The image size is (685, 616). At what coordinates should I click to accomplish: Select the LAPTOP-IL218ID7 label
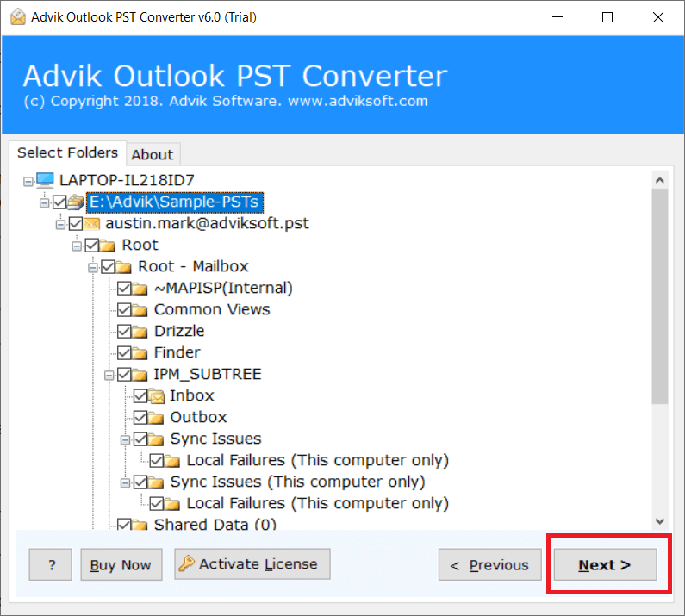[127, 180]
